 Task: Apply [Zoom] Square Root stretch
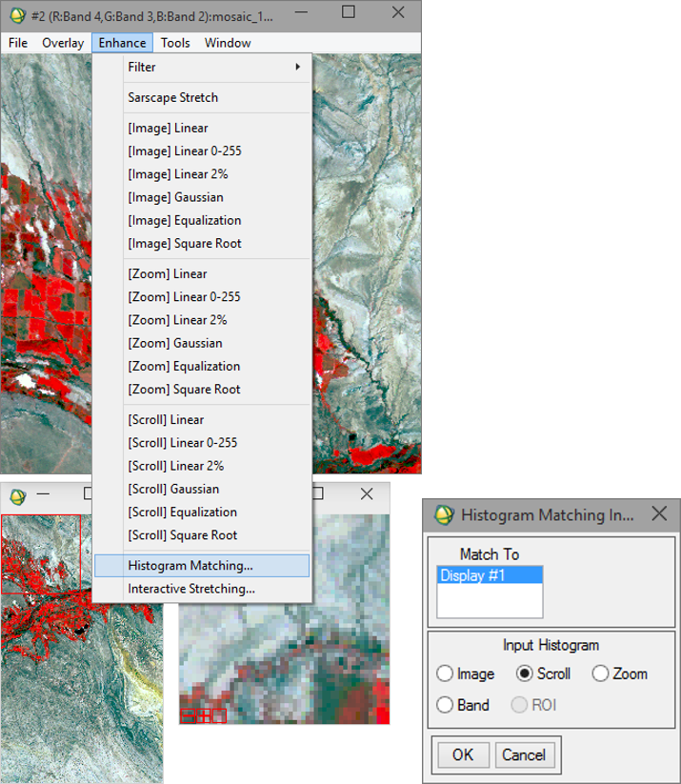point(202,389)
